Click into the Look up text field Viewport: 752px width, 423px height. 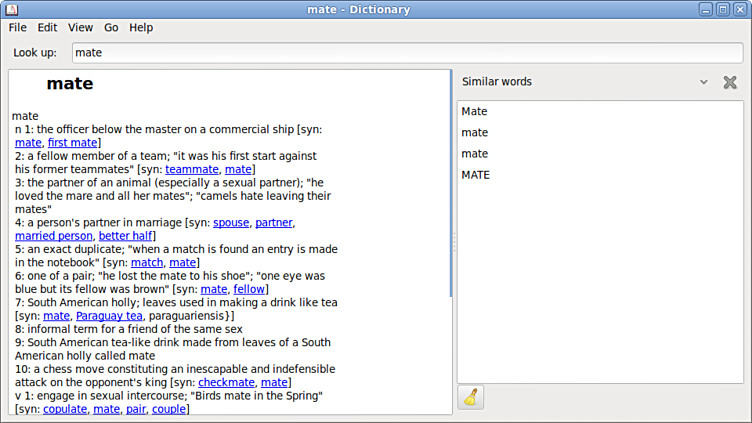(405, 53)
